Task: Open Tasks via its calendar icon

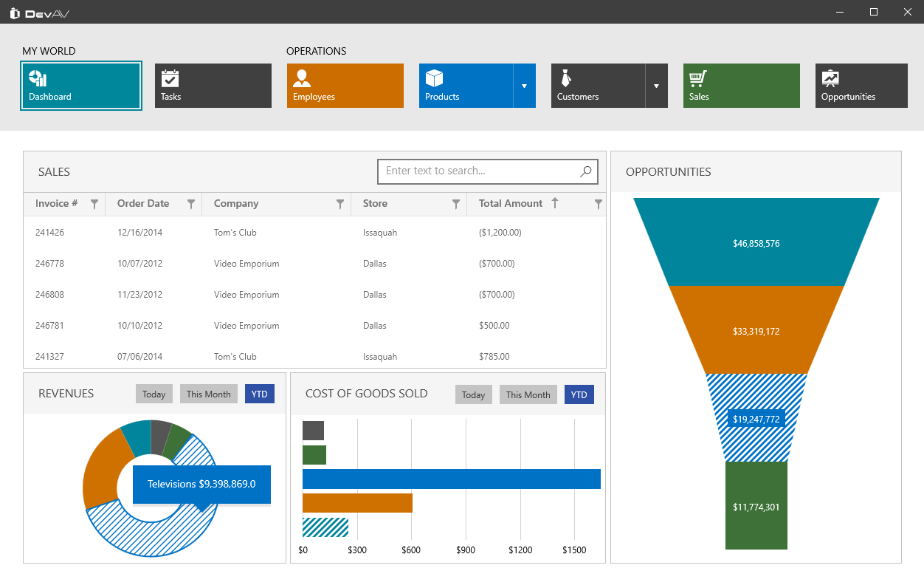Action: coord(170,78)
